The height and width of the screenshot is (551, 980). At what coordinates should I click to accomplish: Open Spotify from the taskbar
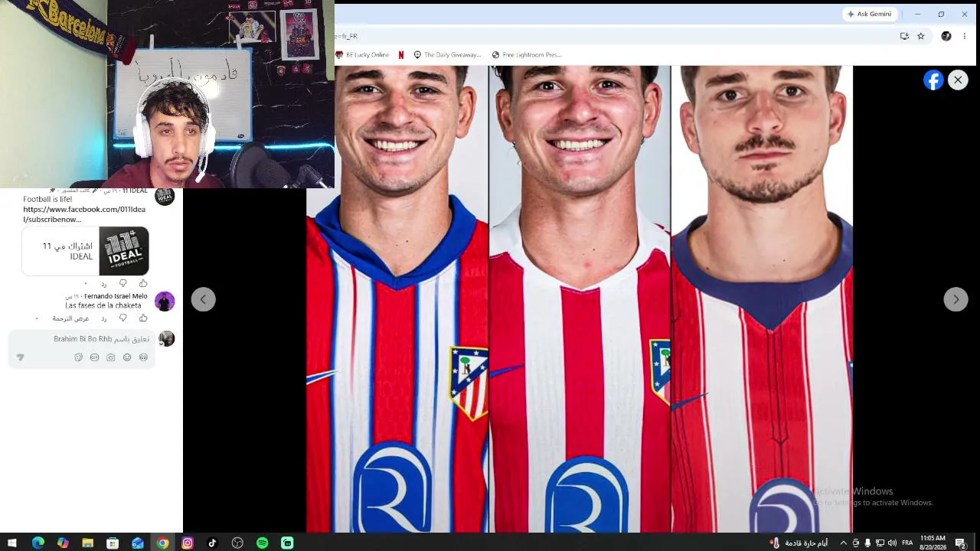pyautogui.click(x=263, y=543)
